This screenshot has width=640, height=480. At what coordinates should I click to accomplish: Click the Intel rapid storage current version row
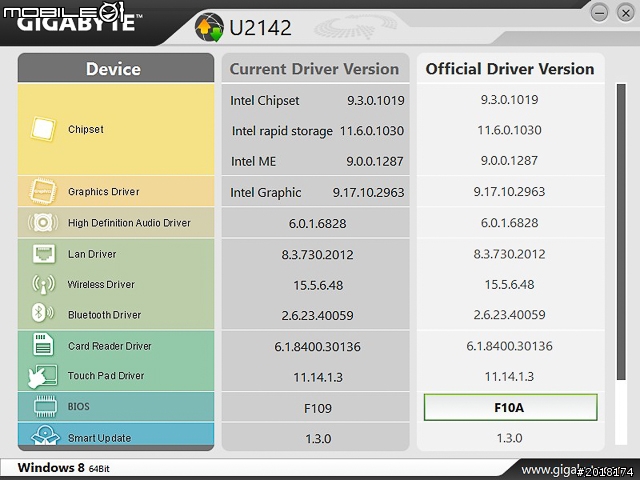point(318,131)
